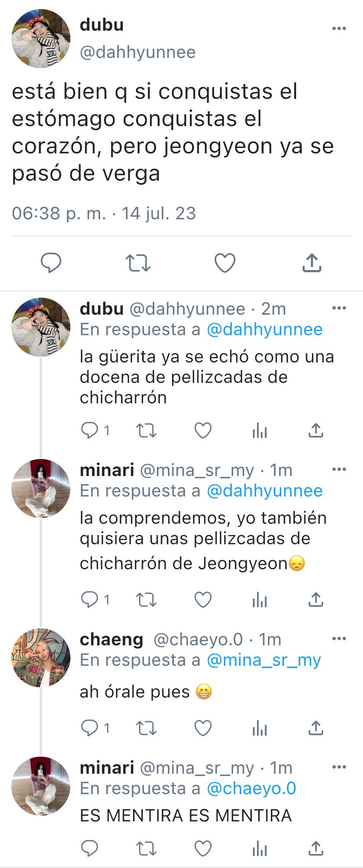This screenshot has width=363, height=868.
Task: Open comments on chaeng's reply
Action: click(95, 728)
